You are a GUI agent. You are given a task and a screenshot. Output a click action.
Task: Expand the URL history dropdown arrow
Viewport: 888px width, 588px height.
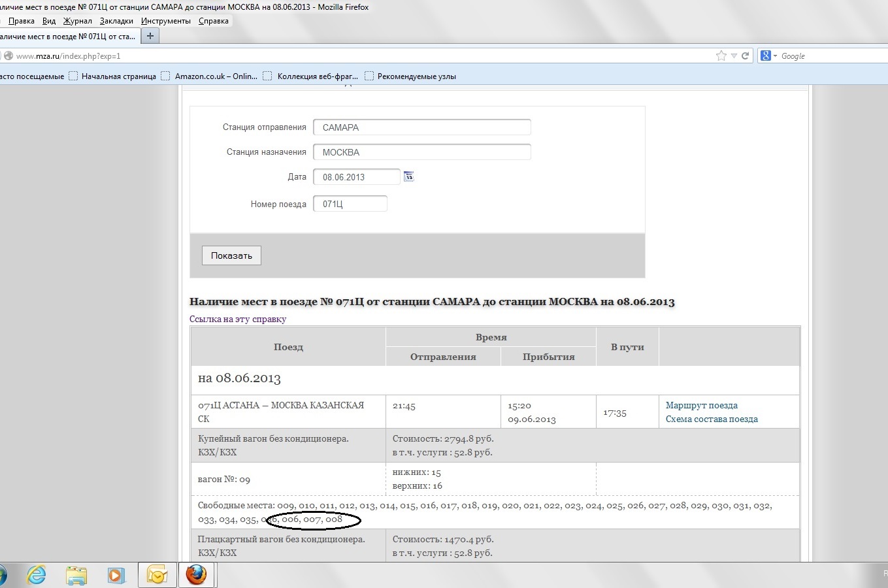734,56
